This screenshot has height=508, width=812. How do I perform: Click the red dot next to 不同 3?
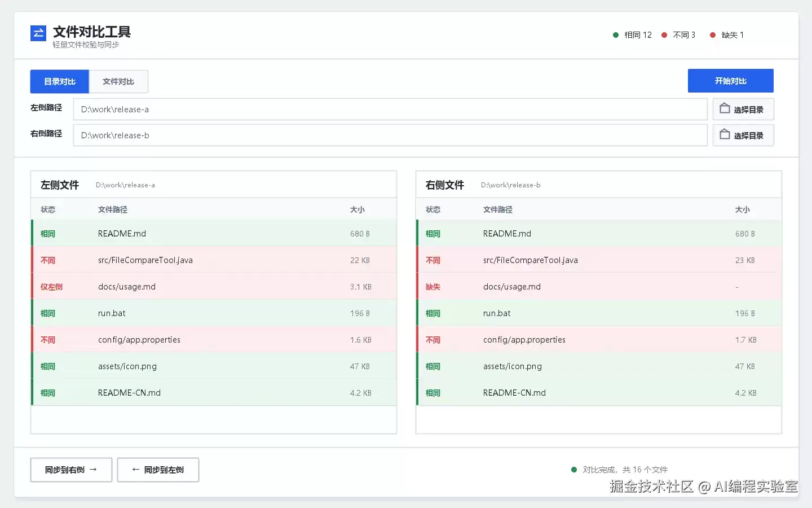pyautogui.click(x=664, y=35)
